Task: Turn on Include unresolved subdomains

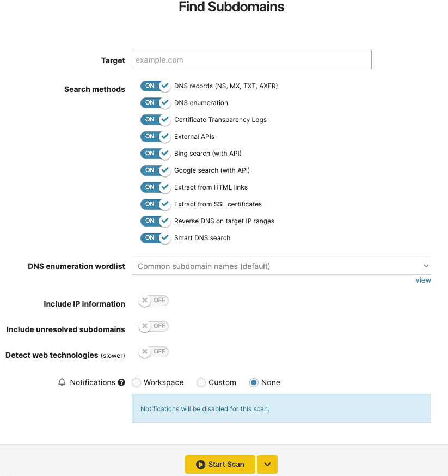Action: click(154, 326)
